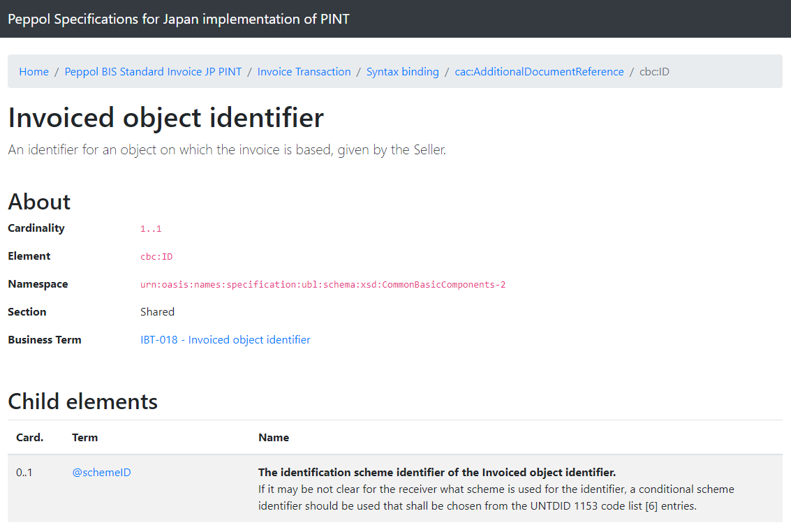
Task: Open the Syntax binding breadcrumb link
Action: pos(402,72)
